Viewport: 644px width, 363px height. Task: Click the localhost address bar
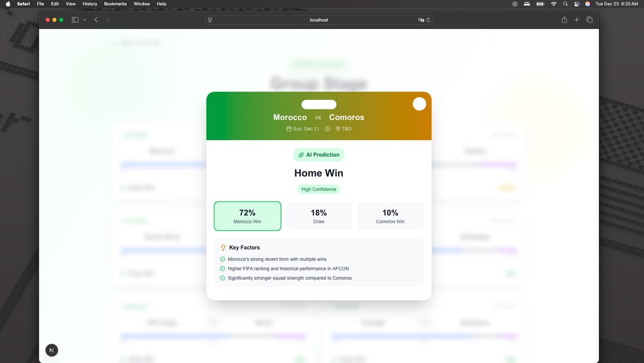(x=319, y=20)
